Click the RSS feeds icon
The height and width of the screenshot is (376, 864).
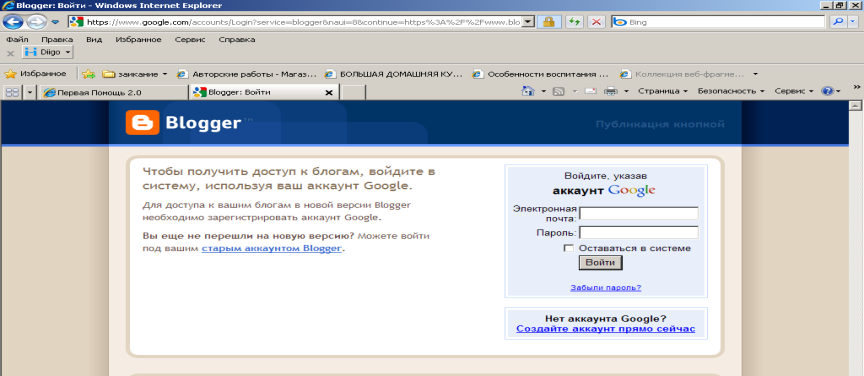pyautogui.click(x=558, y=91)
